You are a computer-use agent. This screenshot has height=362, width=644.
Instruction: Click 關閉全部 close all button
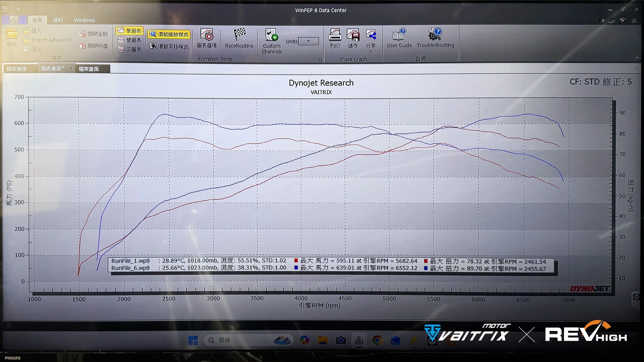(x=94, y=34)
